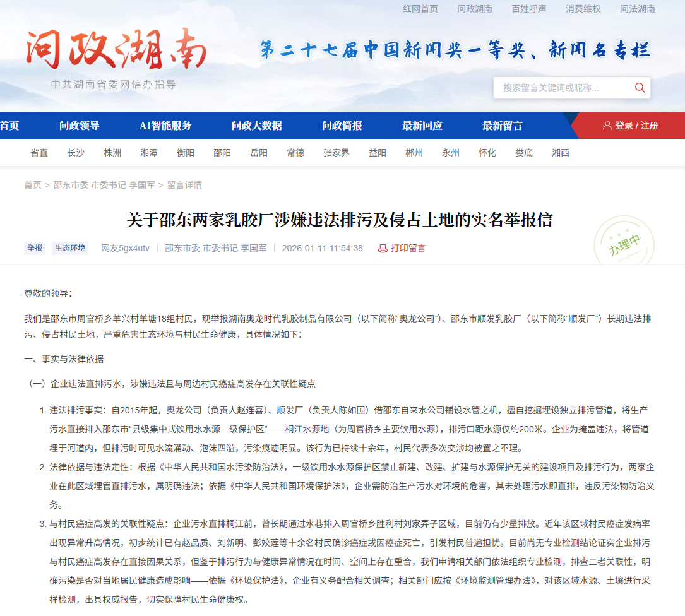Click nickname 网友5gx4utv
This screenshot has width=685, height=616.
pos(127,248)
